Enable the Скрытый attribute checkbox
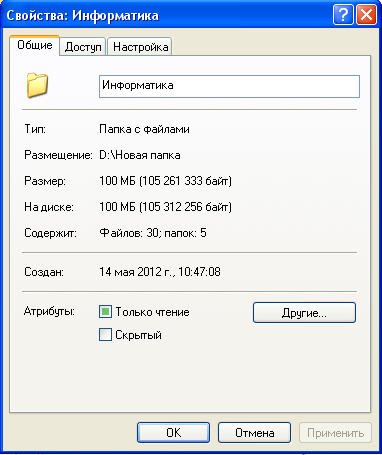Image resolution: width=382 pixels, height=455 pixels. click(x=105, y=335)
